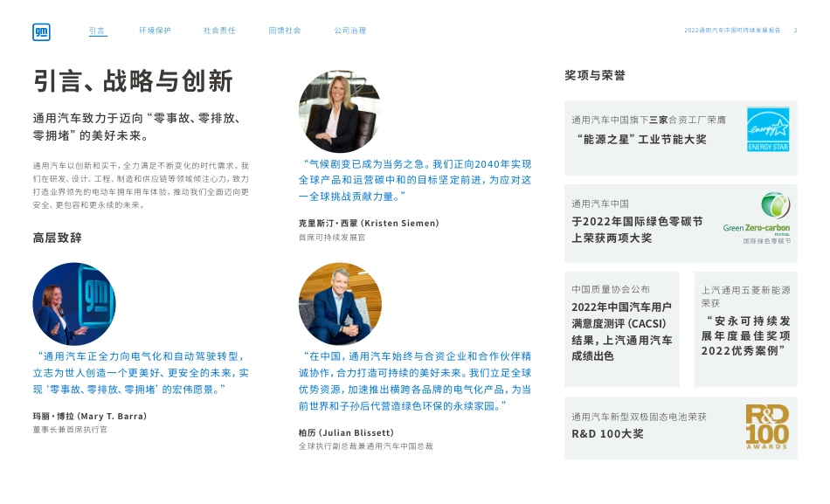
Task: Click the Green Zero-carbon festival logo
Action: pos(757,217)
